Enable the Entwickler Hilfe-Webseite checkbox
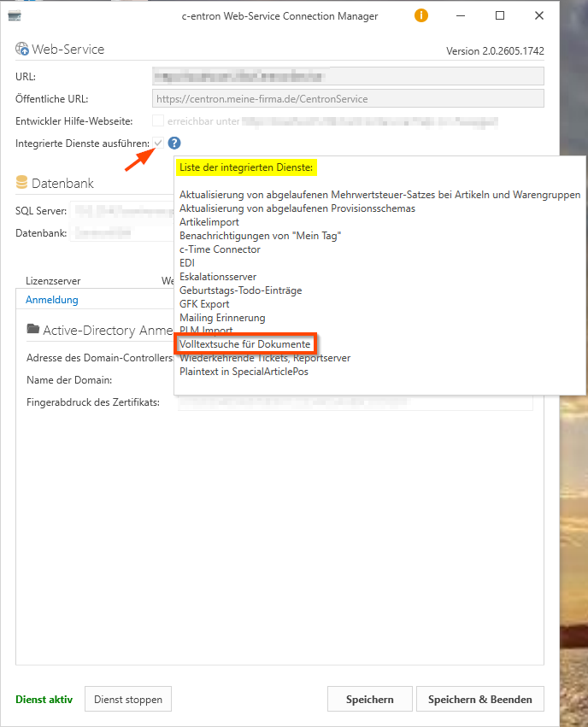Viewport: 588px width, 727px height. (158, 121)
